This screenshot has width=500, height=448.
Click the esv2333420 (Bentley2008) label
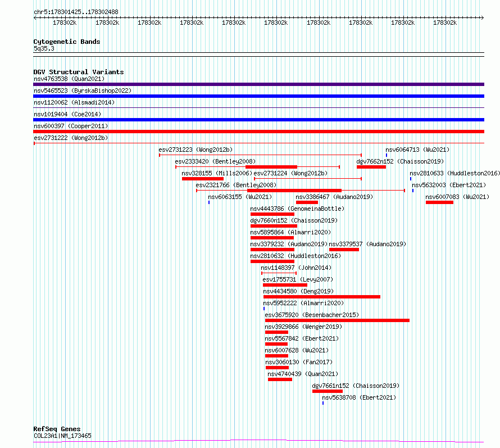pyautogui.click(x=215, y=161)
